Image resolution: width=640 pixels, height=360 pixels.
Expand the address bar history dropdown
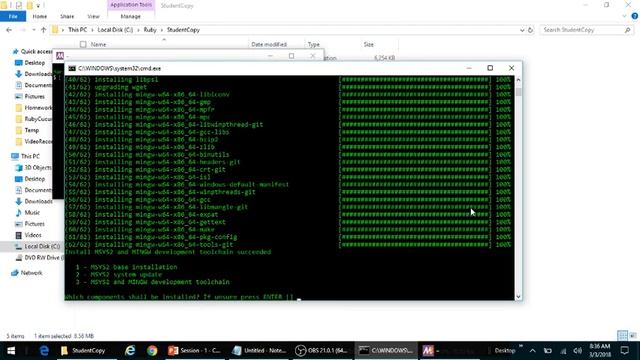coord(522,30)
